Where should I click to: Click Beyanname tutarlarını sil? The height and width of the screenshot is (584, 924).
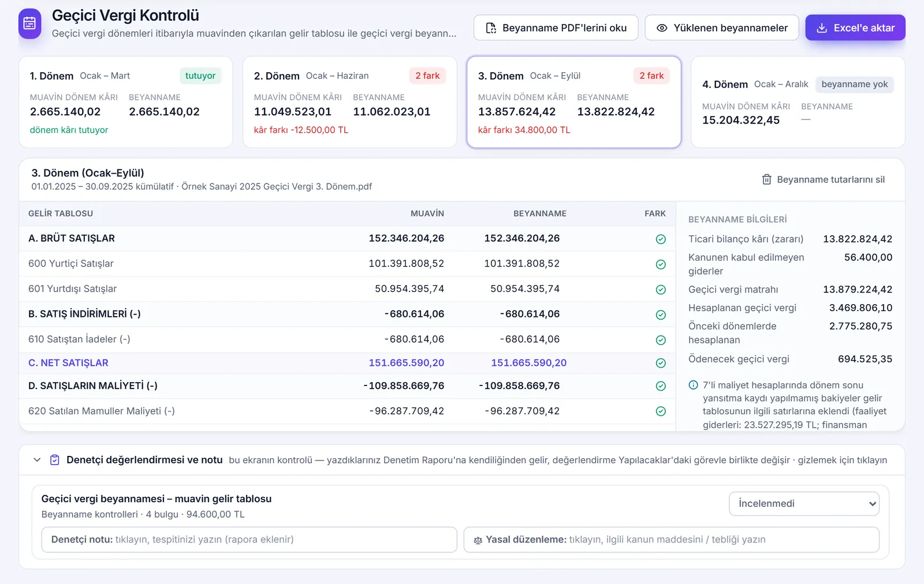coord(824,179)
